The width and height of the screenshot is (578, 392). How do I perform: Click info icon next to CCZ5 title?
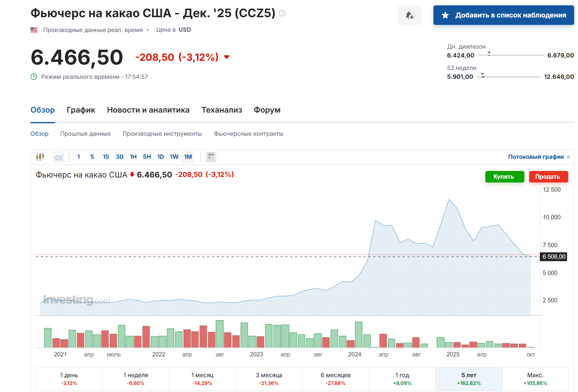282,13
